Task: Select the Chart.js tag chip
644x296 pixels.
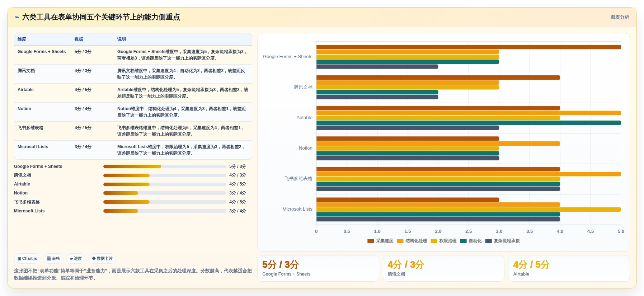Action: (x=27, y=258)
